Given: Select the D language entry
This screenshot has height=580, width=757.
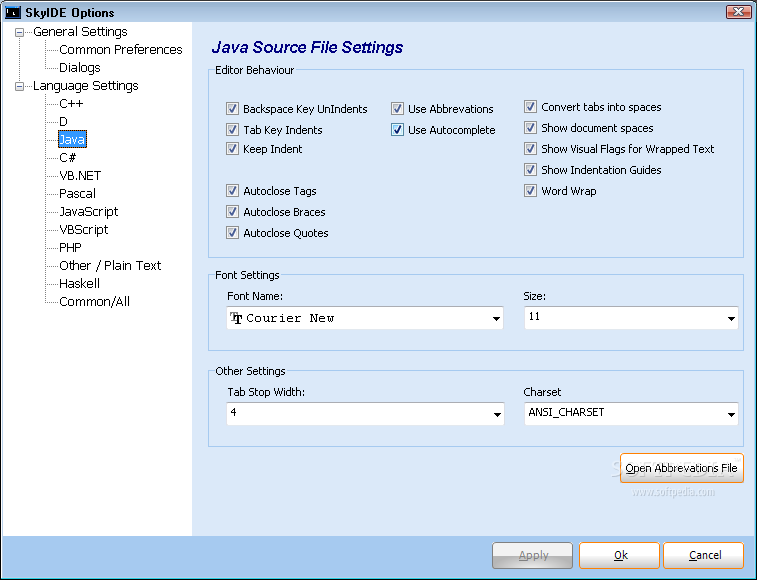Looking at the screenshot, I should point(63,122).
